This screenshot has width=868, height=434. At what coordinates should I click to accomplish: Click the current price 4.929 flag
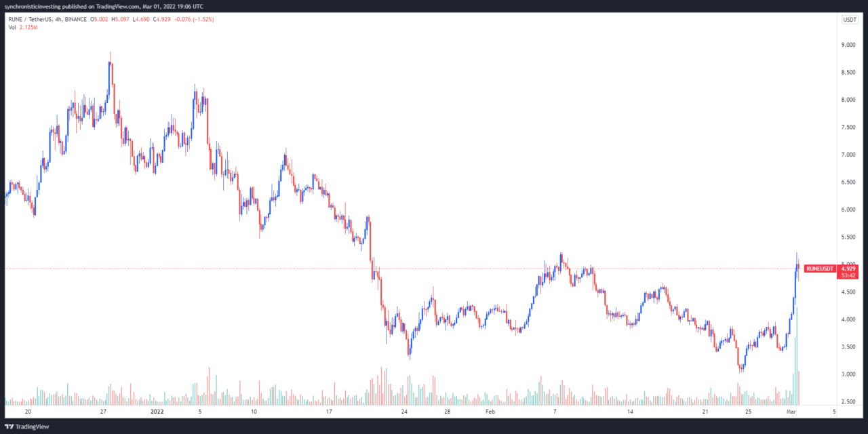coord(847,269)
